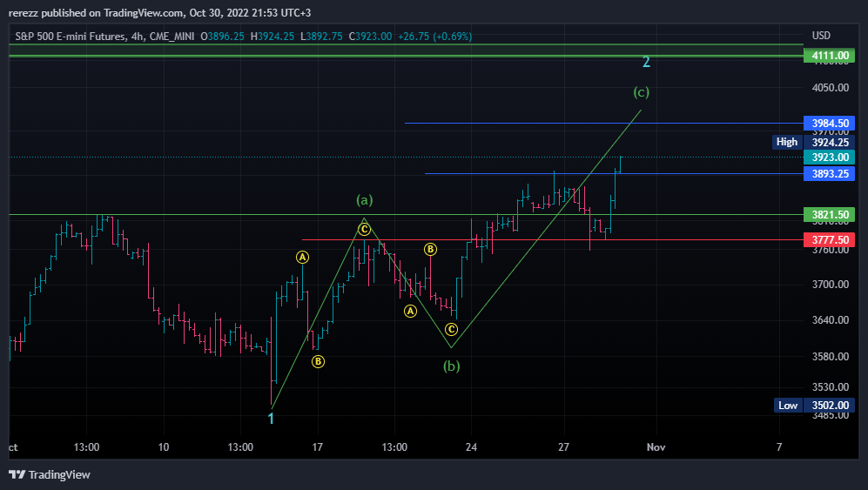The width and height of the screenshot is (868, 490).
Task: Click the 13:00 label between 10 and 17
Action: (x=240, y=446)
